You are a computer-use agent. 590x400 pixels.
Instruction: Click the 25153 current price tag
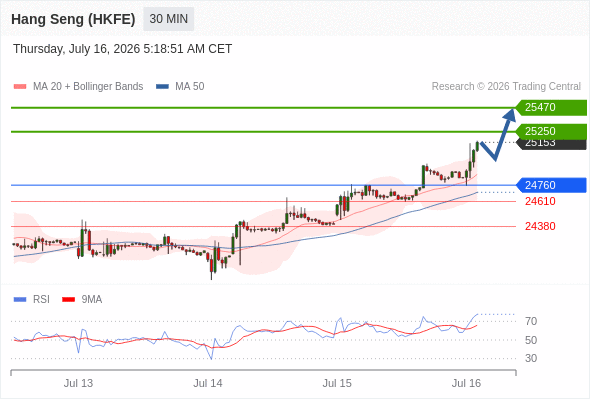(x=552, y=144)
